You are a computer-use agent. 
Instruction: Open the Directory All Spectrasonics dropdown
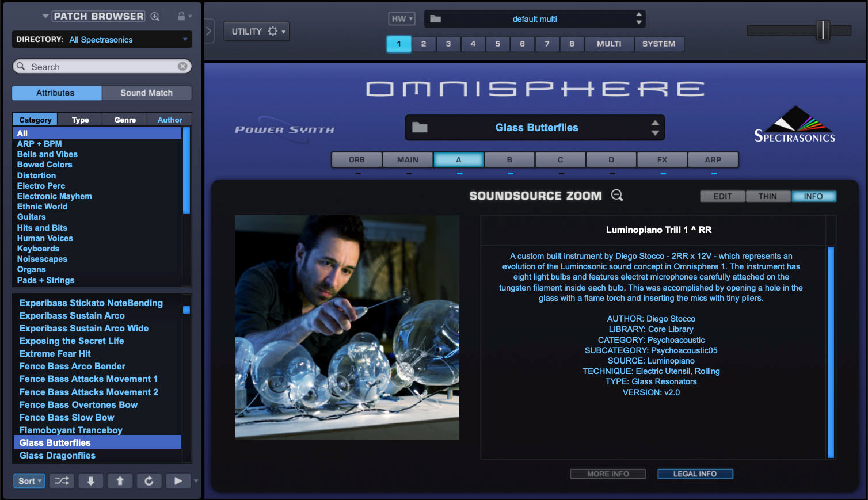(x=102, y=40)
